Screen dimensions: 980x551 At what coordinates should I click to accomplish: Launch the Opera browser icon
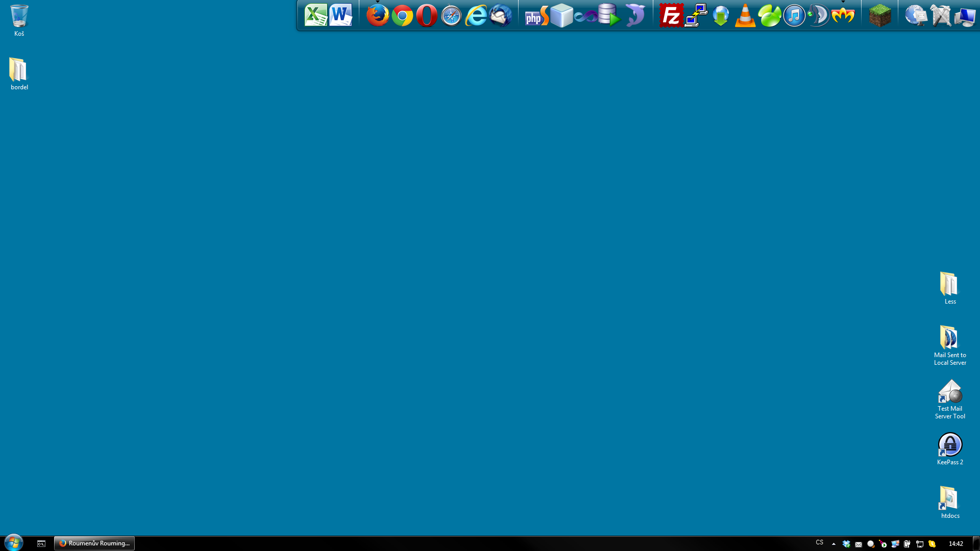(x=427, y=15)
